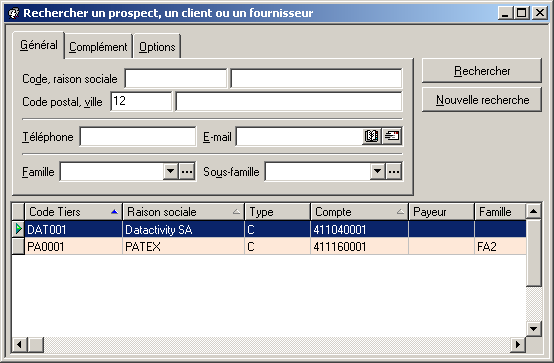Click the application icon in title bar

(x=14, y=13)
